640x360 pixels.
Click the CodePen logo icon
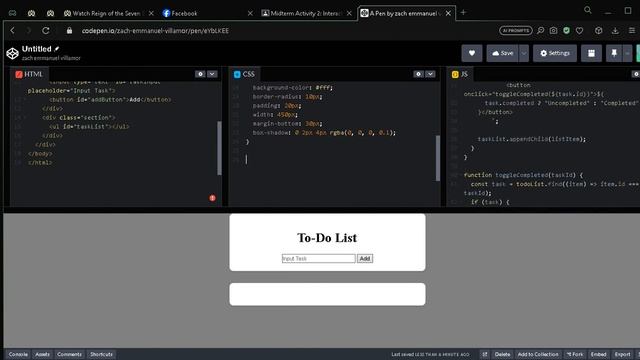pyautogui.click(x=12, y=53)
